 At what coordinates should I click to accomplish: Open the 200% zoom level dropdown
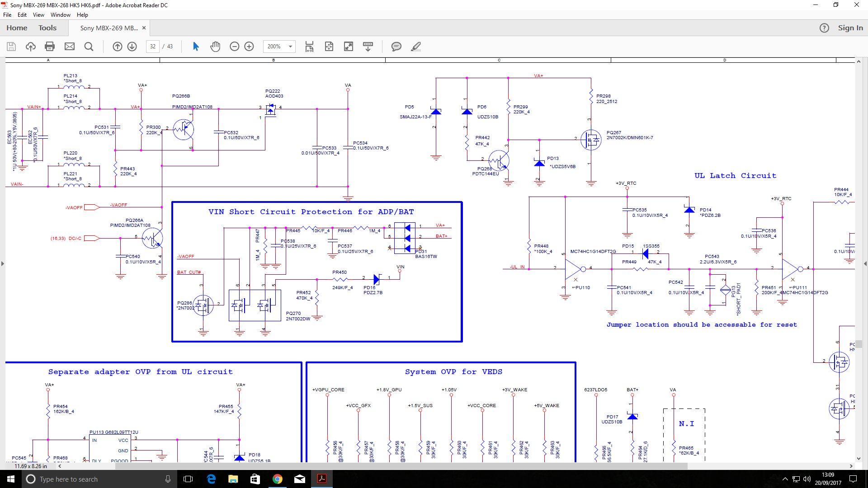[290, 47]
